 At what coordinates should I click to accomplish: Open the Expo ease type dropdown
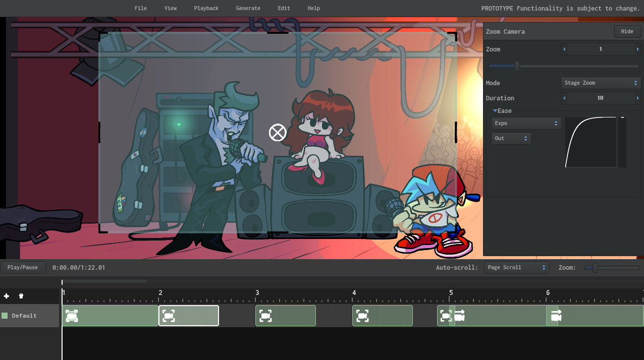pos(526,124)
